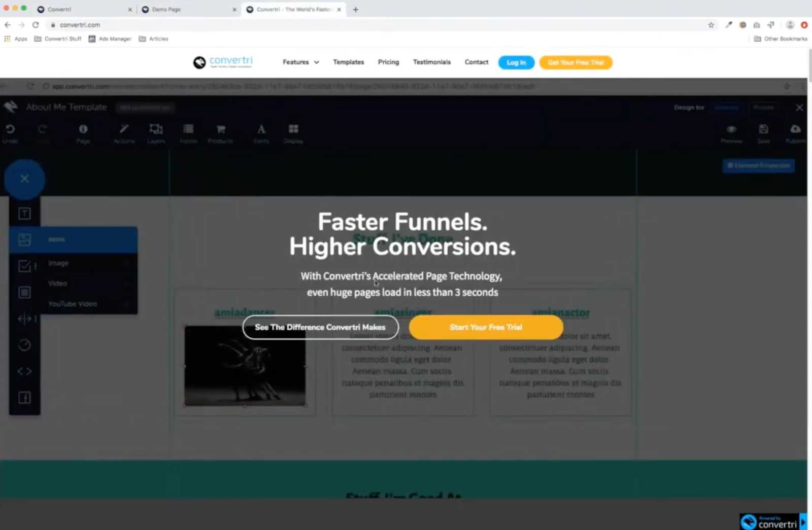This screenshot has height=530, width=812.
Task: Click the "even huge pages load" subtitle
Action: [402, 292]
